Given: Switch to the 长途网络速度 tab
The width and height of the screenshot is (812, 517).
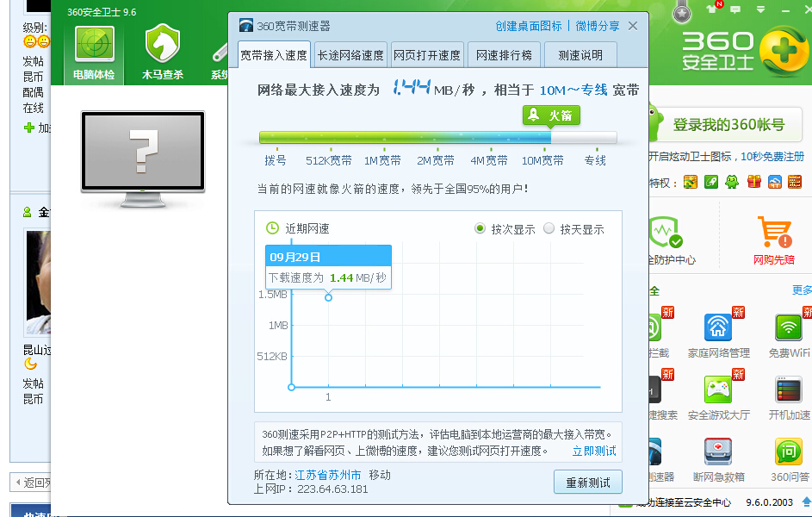Looking at the screenshot, I should point(350,55).
